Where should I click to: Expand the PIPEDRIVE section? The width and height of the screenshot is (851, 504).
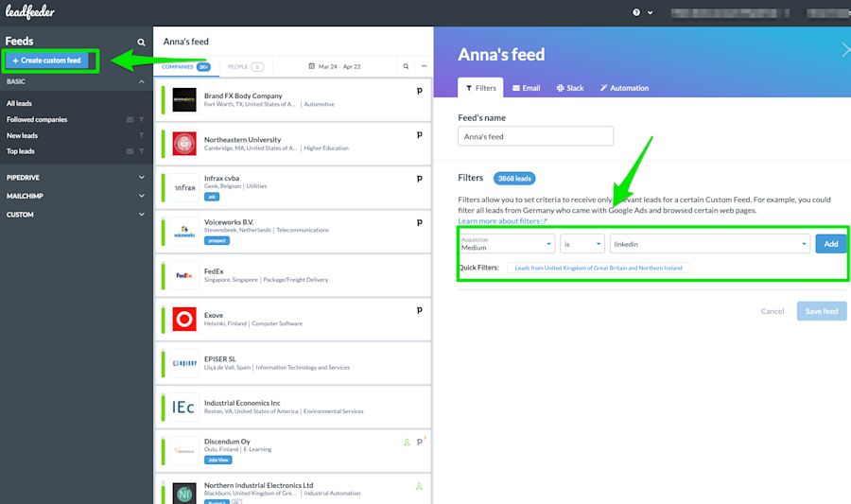76,178
